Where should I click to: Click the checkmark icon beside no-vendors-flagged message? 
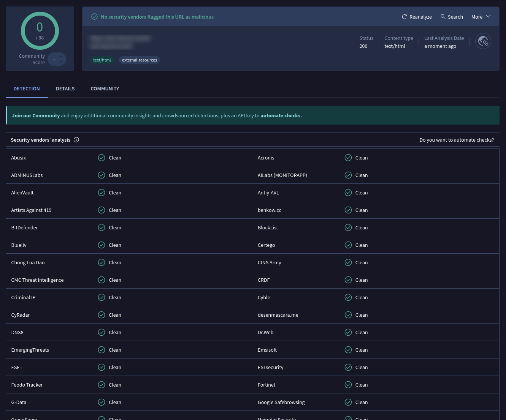point(94,17)
